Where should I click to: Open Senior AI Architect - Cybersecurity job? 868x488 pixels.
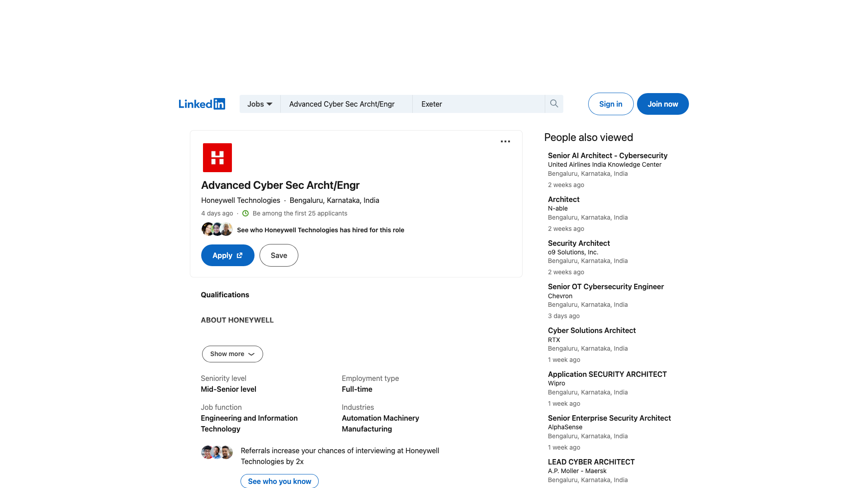point(608,155)
